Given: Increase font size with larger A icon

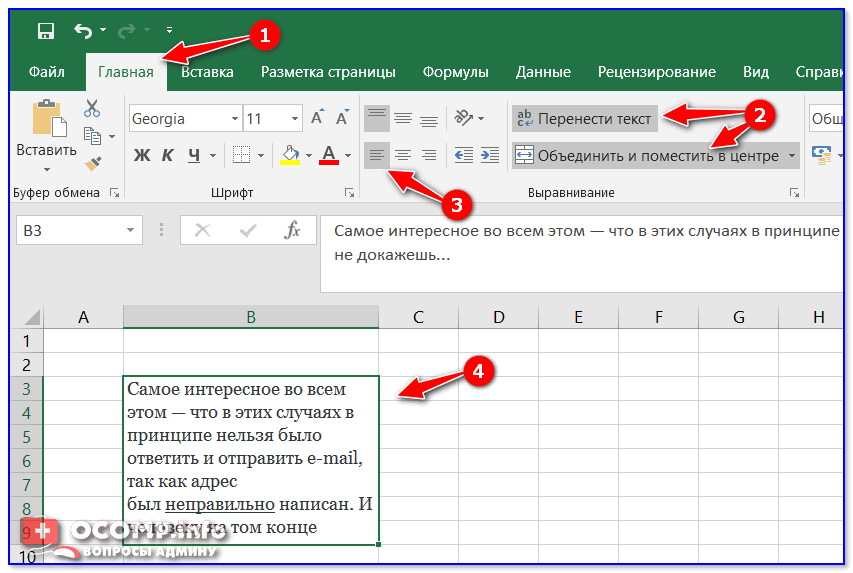Looking at the screenshot, I should pyautogui.click(x=317, y=117).
